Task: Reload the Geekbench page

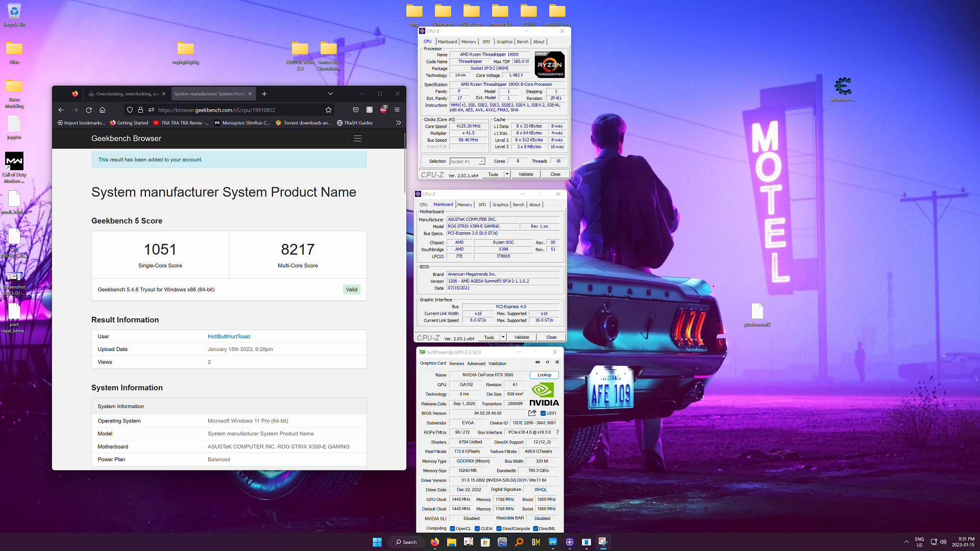Action: coord(89,110)
